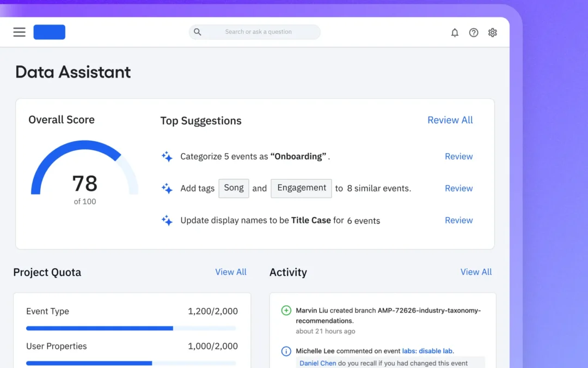Open Review All for Top Suggestions
Viewport: 588px width, 368px height.
pos(450,120)
